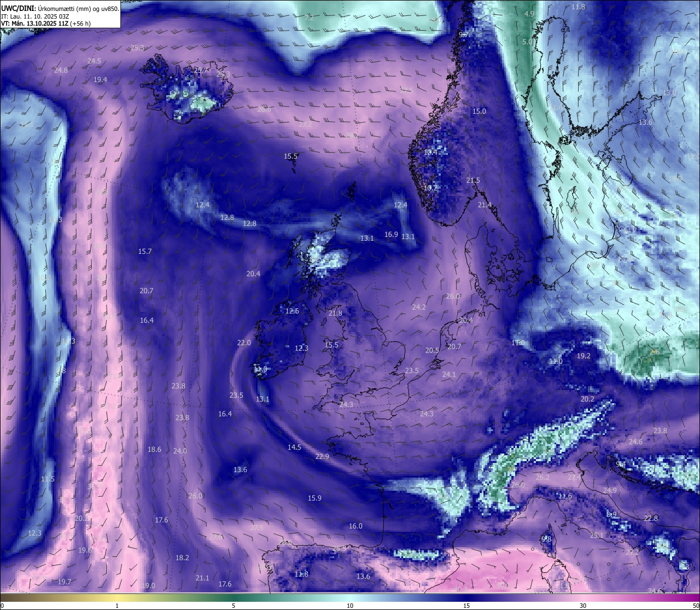Screen dimensions: 700x610
Task: Click the 10 tick label on the colour scale
Action: tap(350, 606)
